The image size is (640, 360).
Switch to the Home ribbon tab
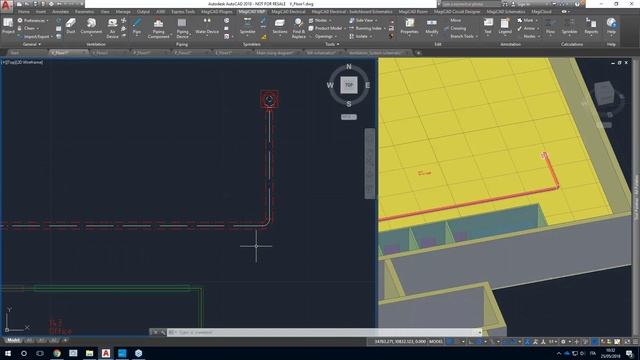click(x=24, y=11)
